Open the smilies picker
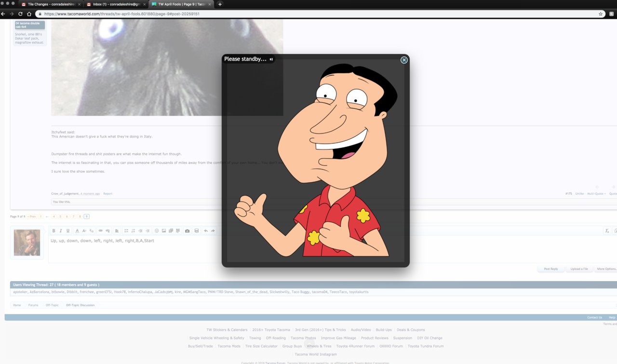The width and height of the screenshot is (617, 364). point(157,231)
